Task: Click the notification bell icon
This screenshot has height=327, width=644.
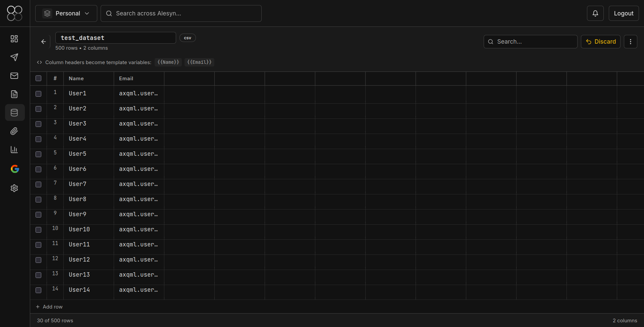Action: click(595, 13)
